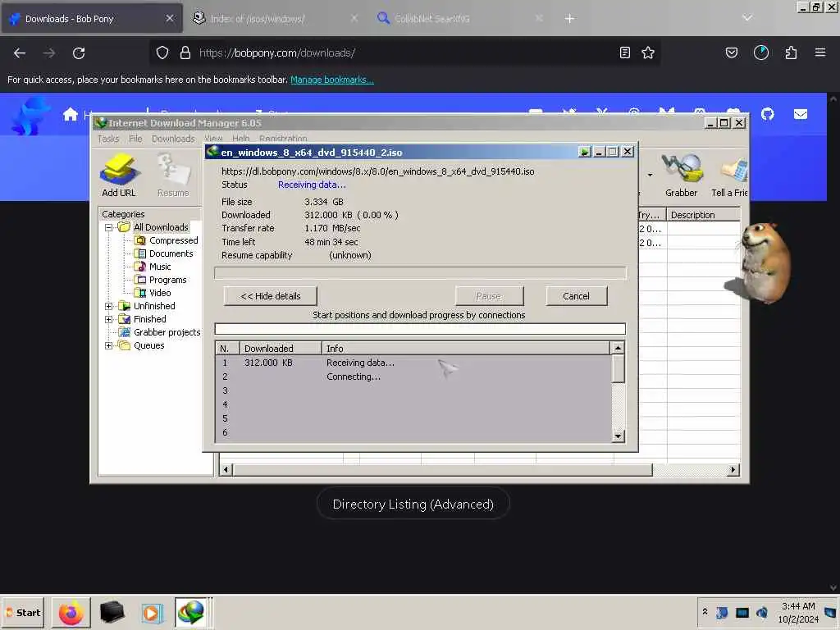
Task: Select the Programs category
Action: (161, 280)
